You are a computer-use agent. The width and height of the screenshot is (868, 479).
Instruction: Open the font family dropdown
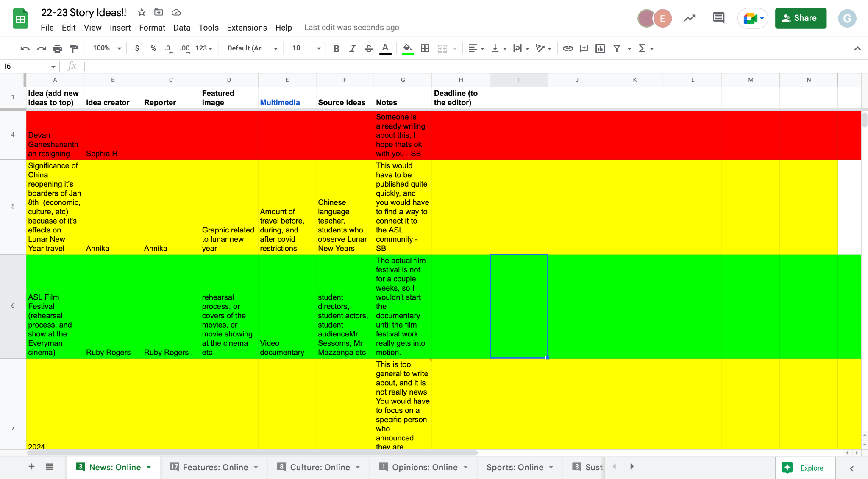click(253, 48)
